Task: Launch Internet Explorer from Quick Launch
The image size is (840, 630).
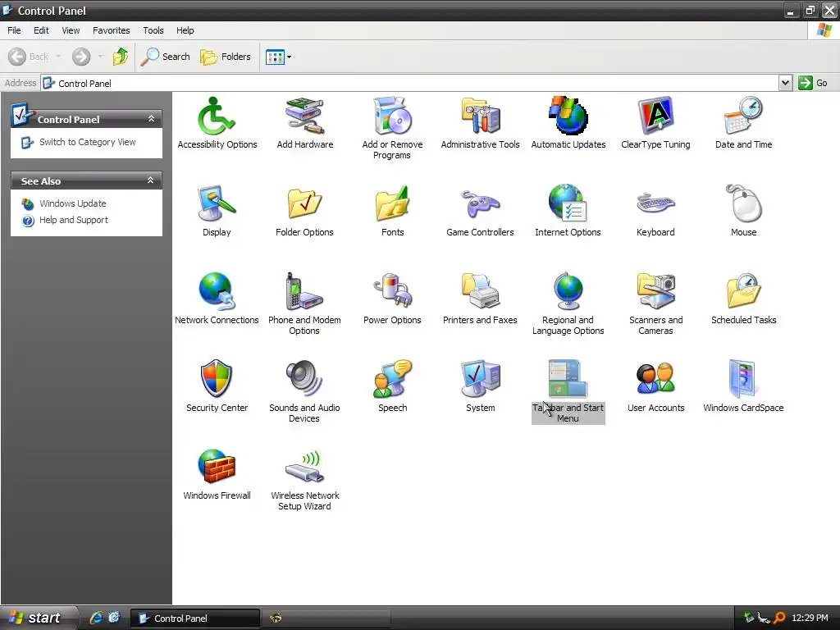Action: point(96,619)
